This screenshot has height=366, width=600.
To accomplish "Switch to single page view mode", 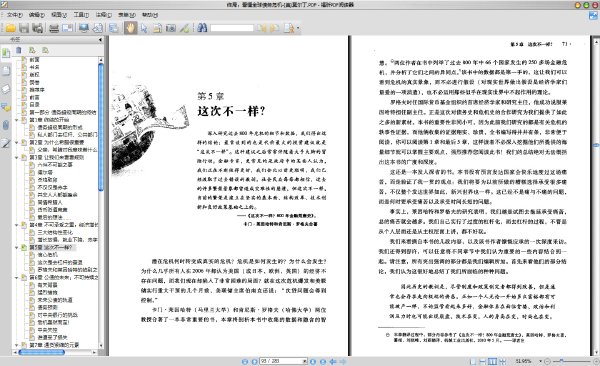I will tap(473, 361).
